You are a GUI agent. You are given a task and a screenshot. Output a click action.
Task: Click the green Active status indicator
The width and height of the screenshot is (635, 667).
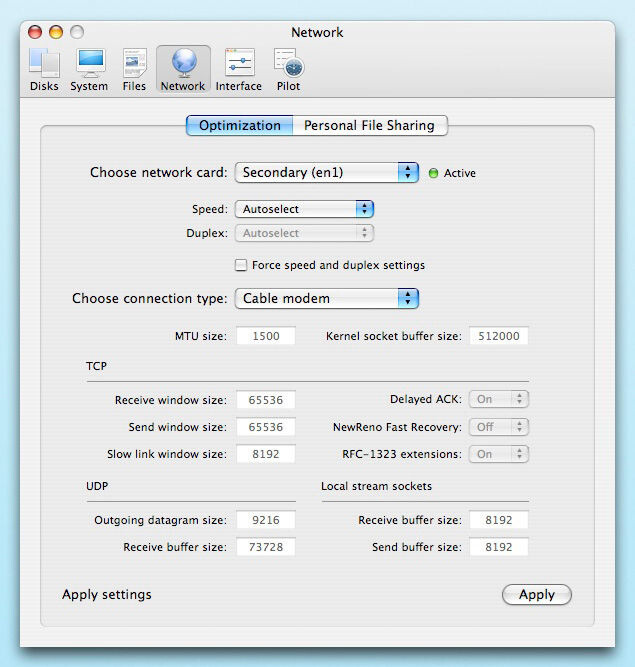433,173
